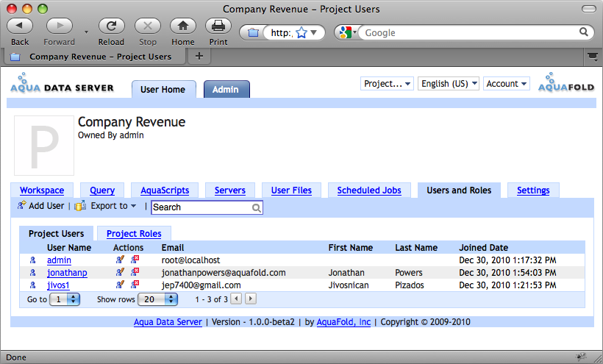Select the Project Users tab

pos(56,234)
